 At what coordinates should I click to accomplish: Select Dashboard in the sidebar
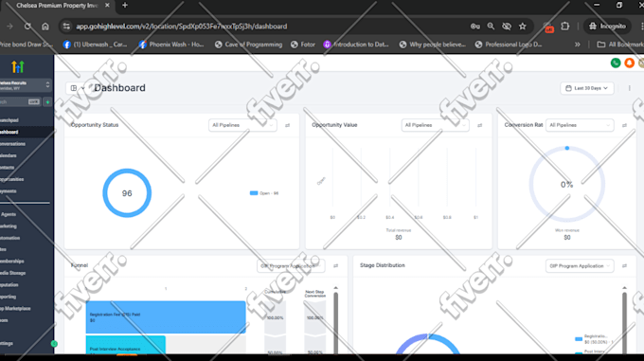(x=27, y=133)
